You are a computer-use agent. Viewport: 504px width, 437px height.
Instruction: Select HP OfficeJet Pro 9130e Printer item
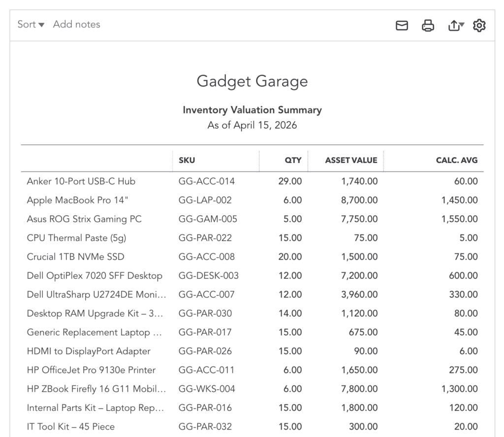point(91,370)
